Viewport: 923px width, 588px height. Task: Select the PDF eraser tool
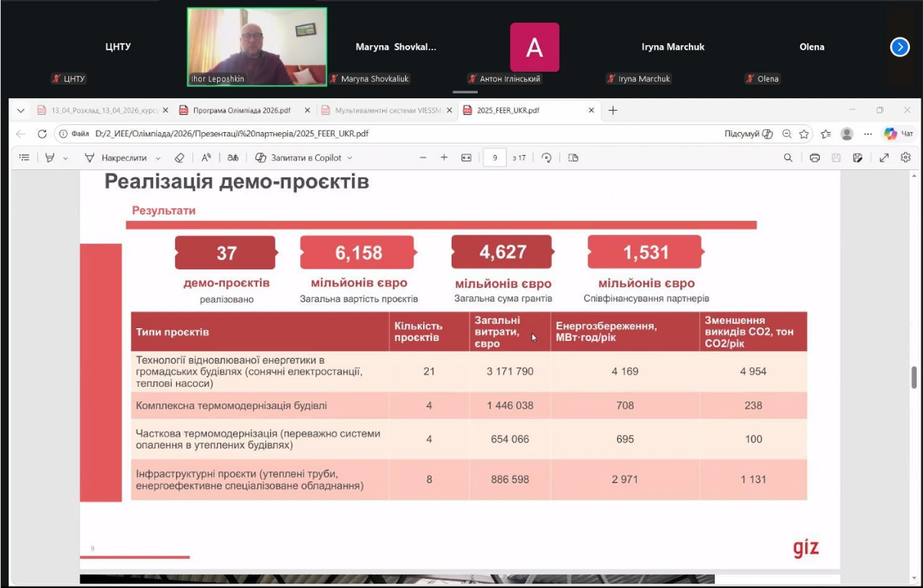coord(179,158)
